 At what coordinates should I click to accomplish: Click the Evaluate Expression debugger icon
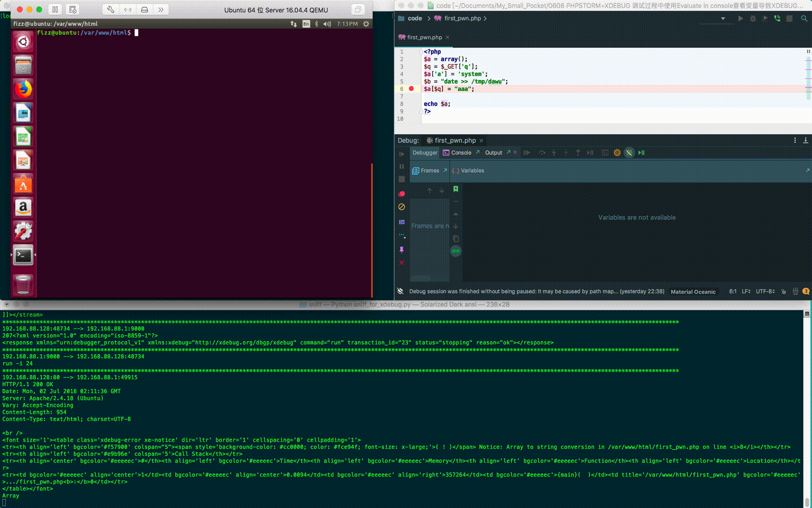tap(605, 152)
